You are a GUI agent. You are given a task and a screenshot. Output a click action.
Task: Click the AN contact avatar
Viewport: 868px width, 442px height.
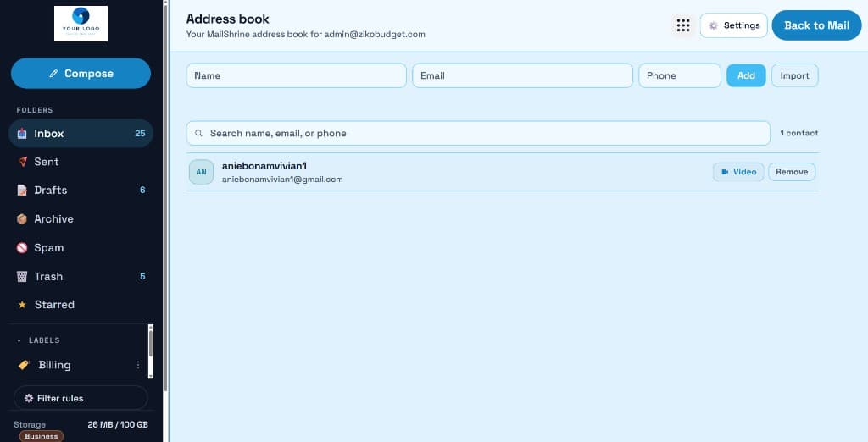click(201, 172)
